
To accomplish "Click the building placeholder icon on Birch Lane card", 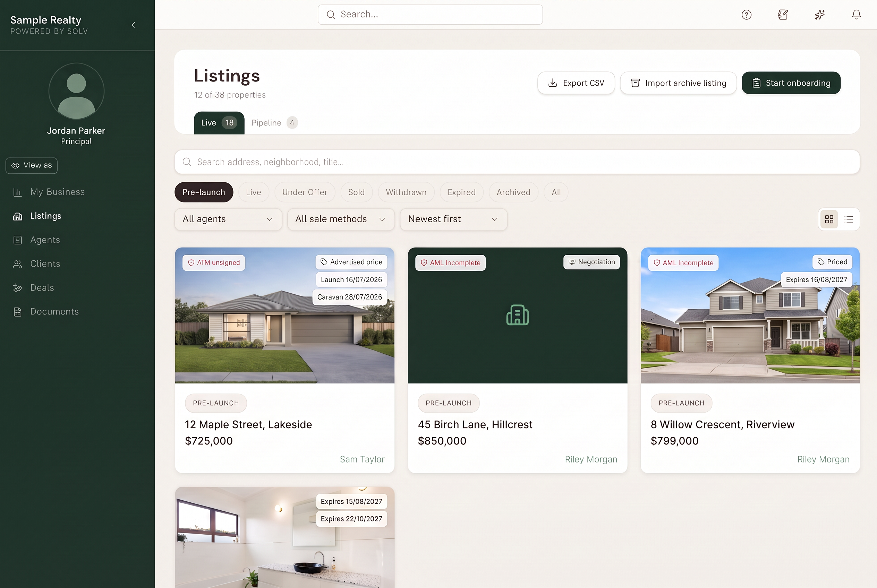I will click(517, 315).
